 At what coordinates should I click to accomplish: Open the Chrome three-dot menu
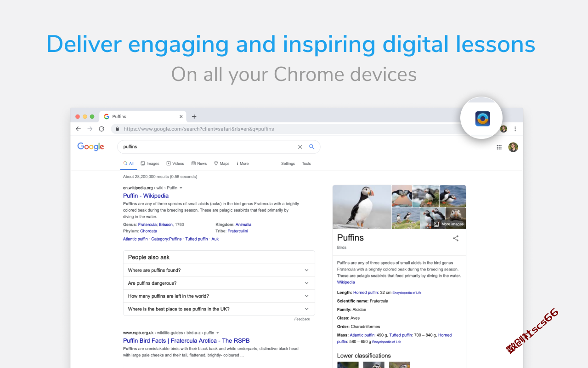tap(515, 129)
